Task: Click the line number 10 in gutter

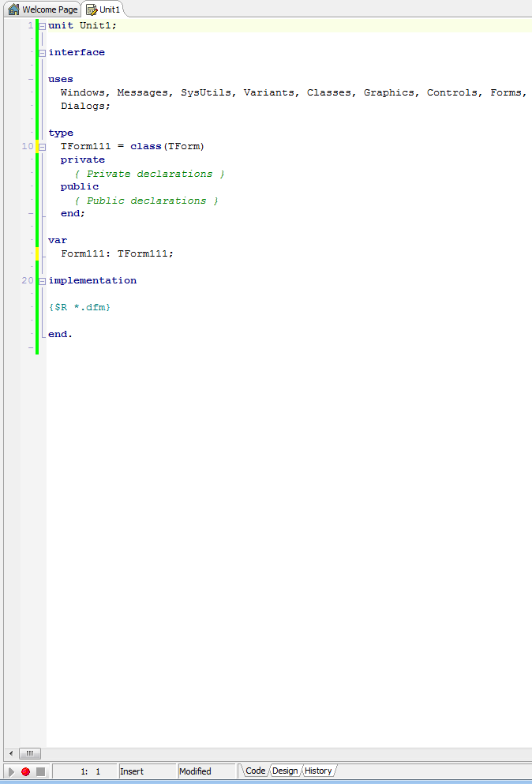Action: [x=28, y=147]
